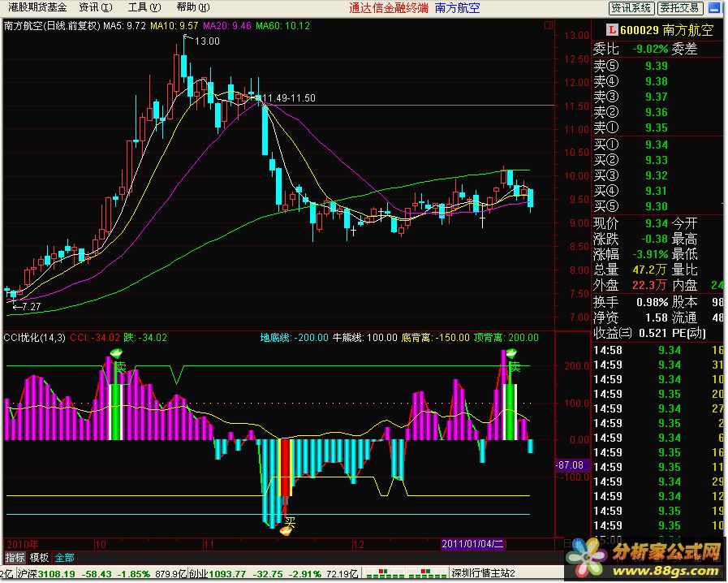This screenshot has height=583, width=728.
Task: Click the 11.49-11.50 gap label
Action: (x=289, y=98)
